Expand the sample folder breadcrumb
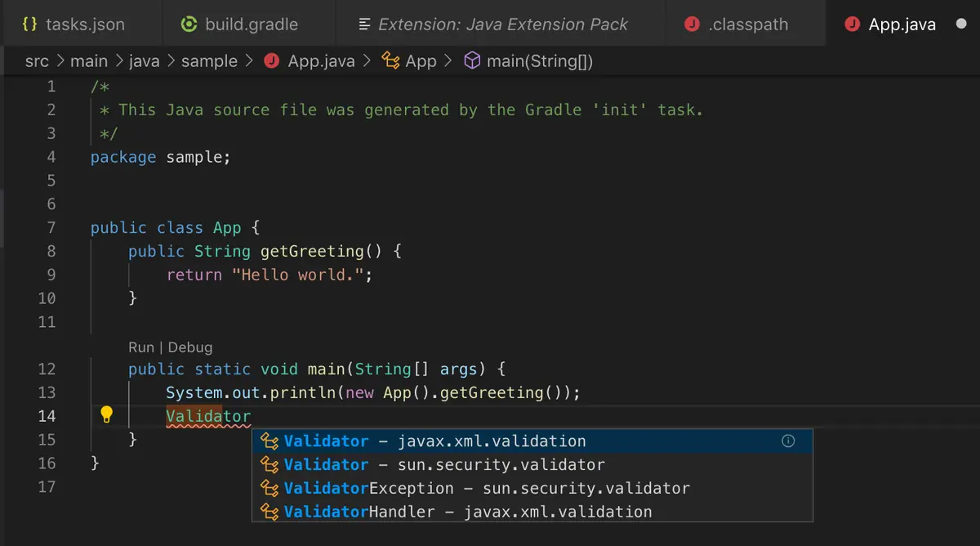The height and width of the screenshot is (546, 980). 209,61
